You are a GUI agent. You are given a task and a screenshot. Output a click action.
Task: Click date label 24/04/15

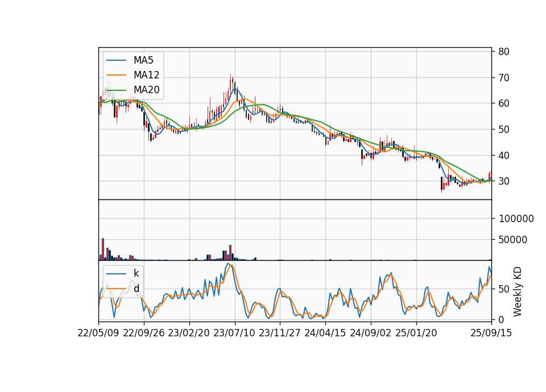325,333
